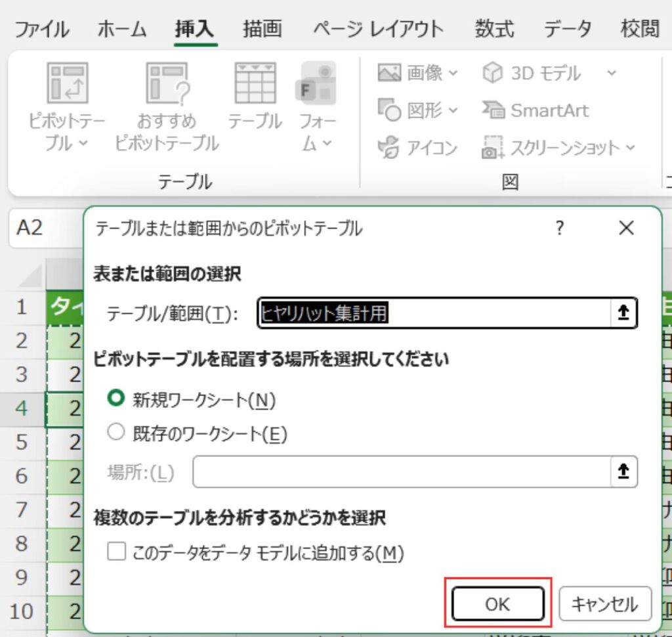Select row header 4
This screenshot has width=672, height=637.
coord(22,408)
